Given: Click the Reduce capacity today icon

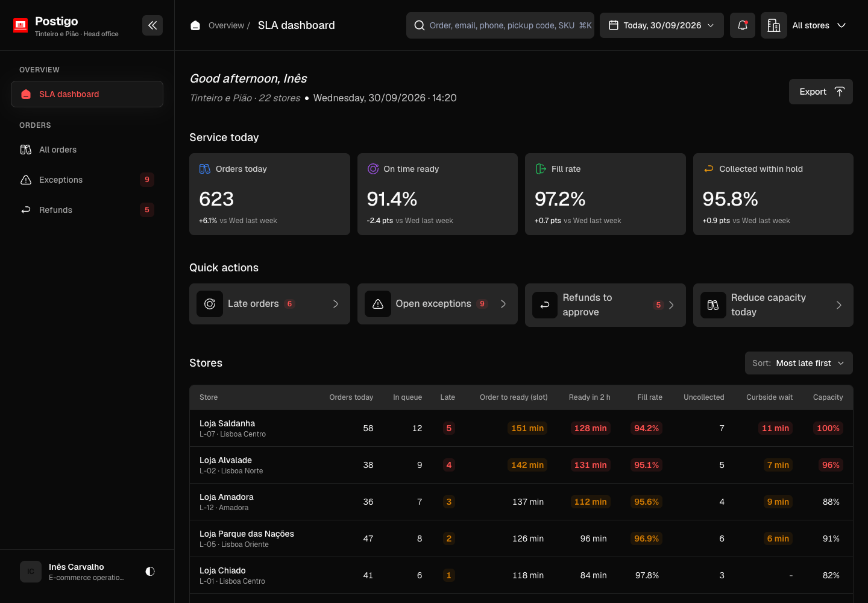Looking at the screenshot, I should [713, 305].
